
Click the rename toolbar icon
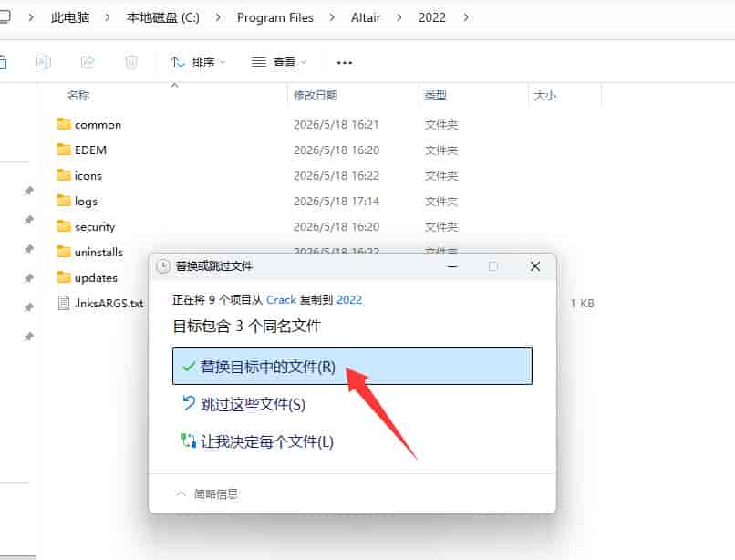(x=44, y=62)
